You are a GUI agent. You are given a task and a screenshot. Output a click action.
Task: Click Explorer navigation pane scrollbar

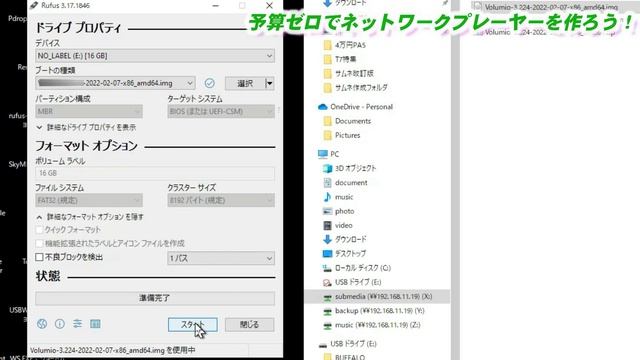click(x=455, y=180)
